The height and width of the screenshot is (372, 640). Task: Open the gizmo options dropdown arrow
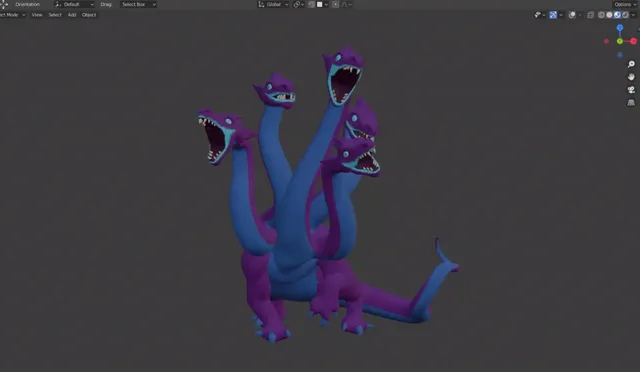point(561,15)
